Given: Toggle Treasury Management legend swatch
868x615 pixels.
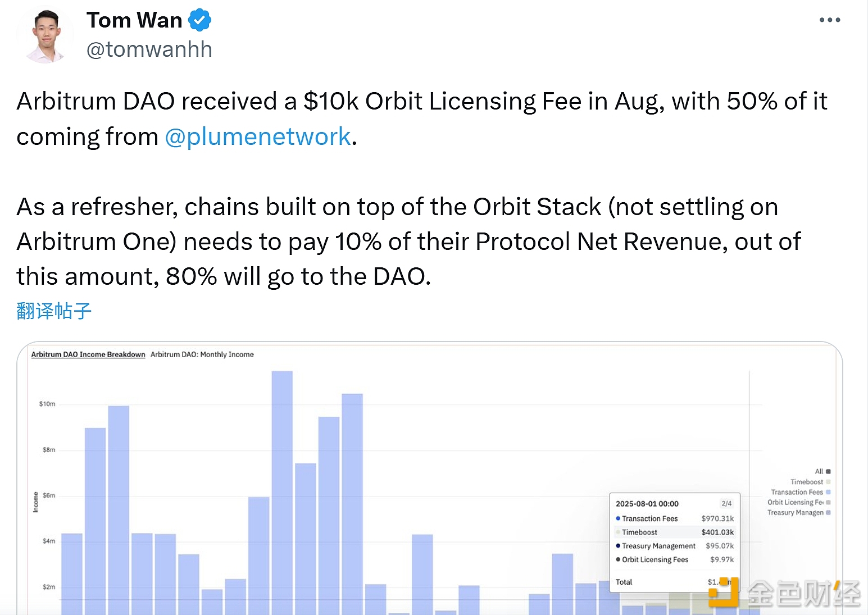Looking at the screenshot, I should 828,512.
